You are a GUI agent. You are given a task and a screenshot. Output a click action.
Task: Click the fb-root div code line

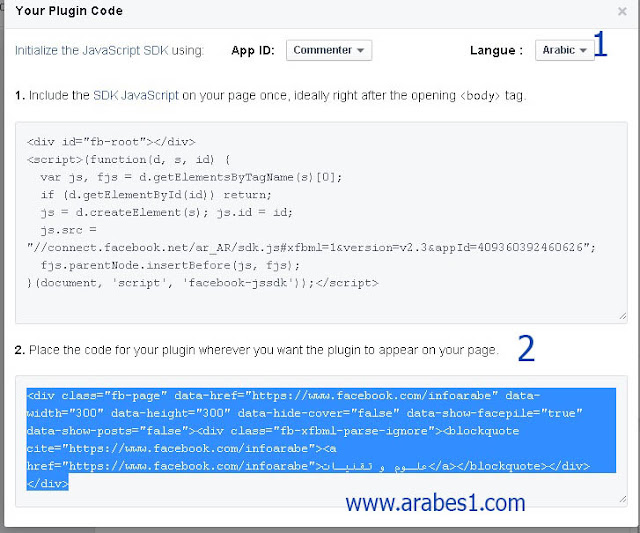(x=111, y=142)
